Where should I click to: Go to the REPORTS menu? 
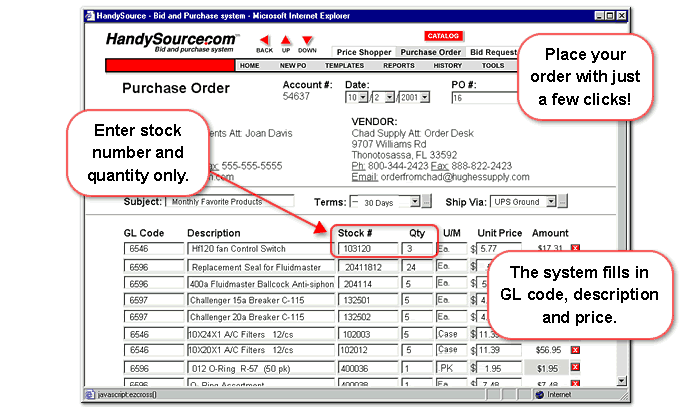click(x=398, y=65)
